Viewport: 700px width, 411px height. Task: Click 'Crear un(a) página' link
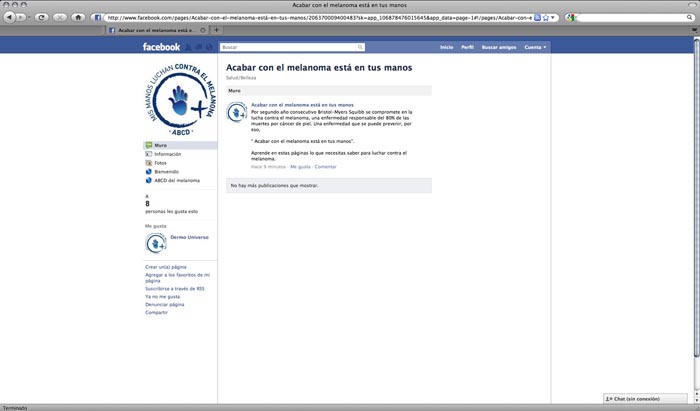[x=166, y=267]
